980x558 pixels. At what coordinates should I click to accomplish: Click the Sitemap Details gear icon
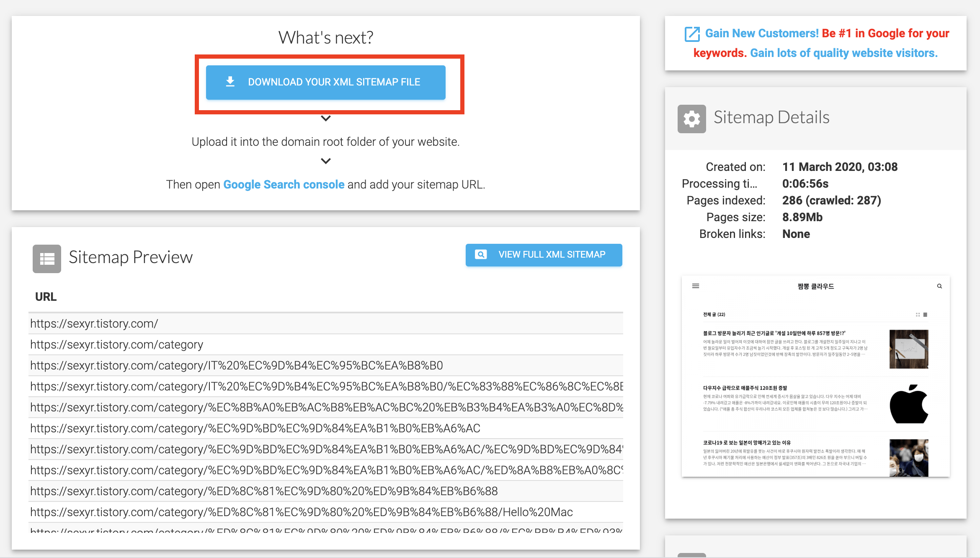[x=691, y=119]
